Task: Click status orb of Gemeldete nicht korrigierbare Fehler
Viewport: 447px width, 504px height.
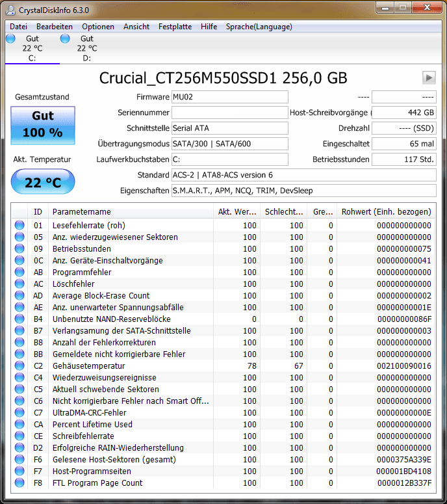Action: pos(19,354)
